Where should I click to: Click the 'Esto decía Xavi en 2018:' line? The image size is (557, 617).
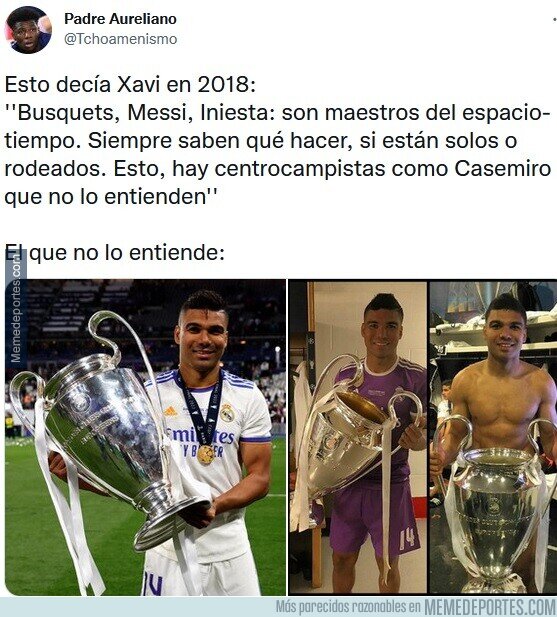(x=130, y=85)
